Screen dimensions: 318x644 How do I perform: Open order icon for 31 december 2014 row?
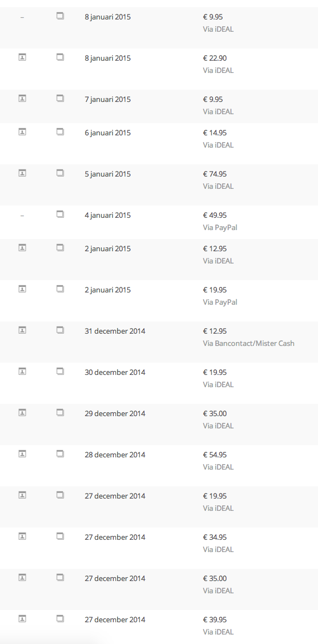point(60,330)
